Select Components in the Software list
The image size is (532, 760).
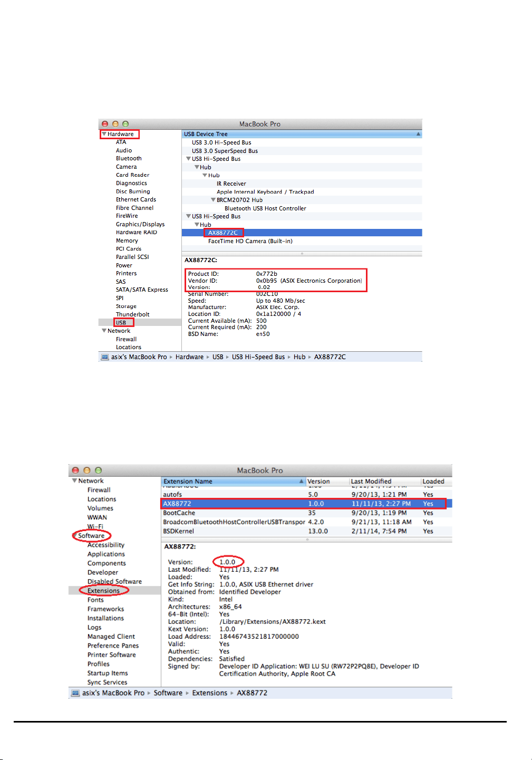click(107, 563)
